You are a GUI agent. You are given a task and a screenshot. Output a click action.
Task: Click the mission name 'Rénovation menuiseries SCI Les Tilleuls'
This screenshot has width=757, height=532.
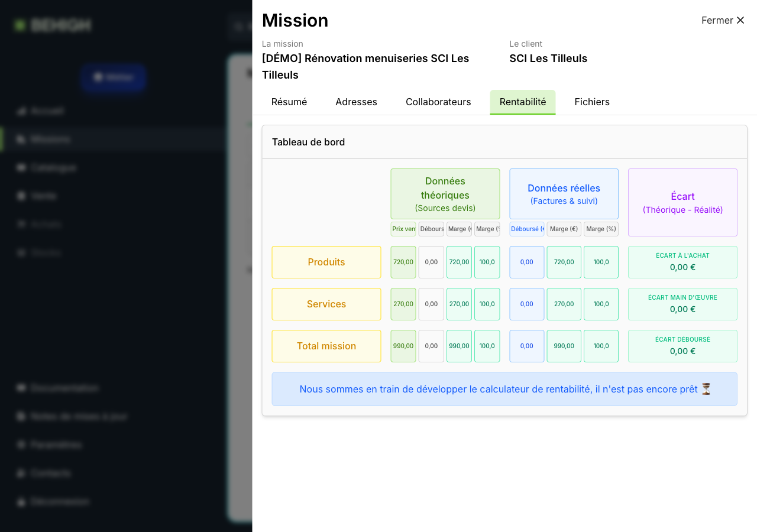(365, 66)
